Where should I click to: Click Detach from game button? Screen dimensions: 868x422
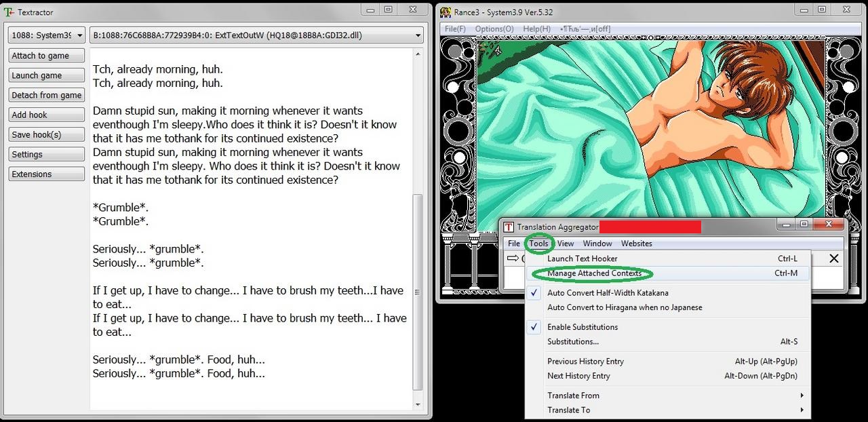click(47, 95)
